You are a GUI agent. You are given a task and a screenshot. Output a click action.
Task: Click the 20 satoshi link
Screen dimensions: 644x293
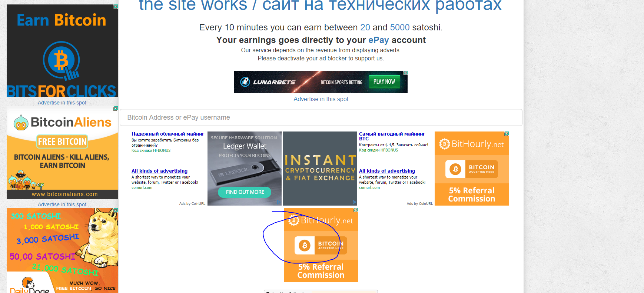pyautogui.click(x=365, y=27)
